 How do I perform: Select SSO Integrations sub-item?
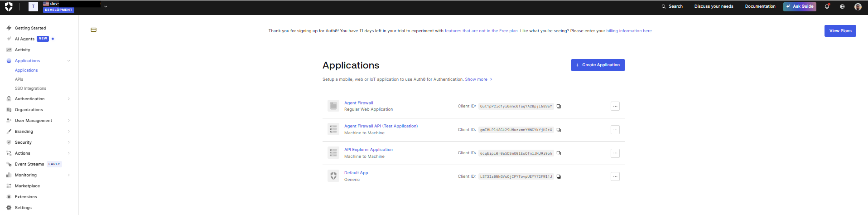pyautogui.click(x=30, y=88)
